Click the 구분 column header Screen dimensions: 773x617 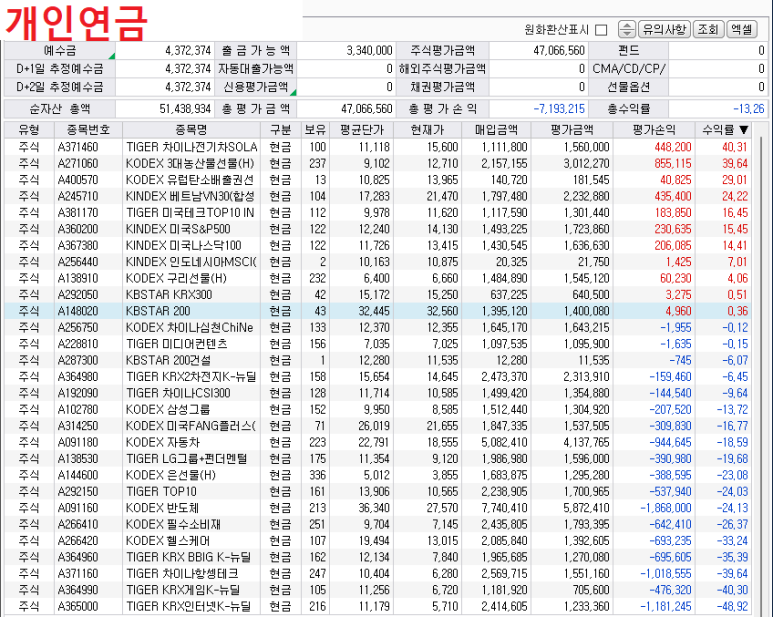click(281, 130)
